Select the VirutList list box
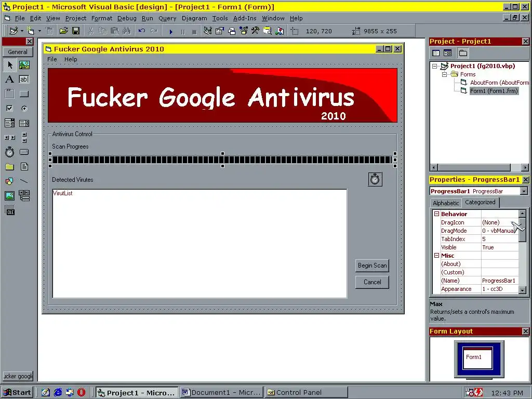The width and height of the screenshot is (532, 399). (199, 244)
